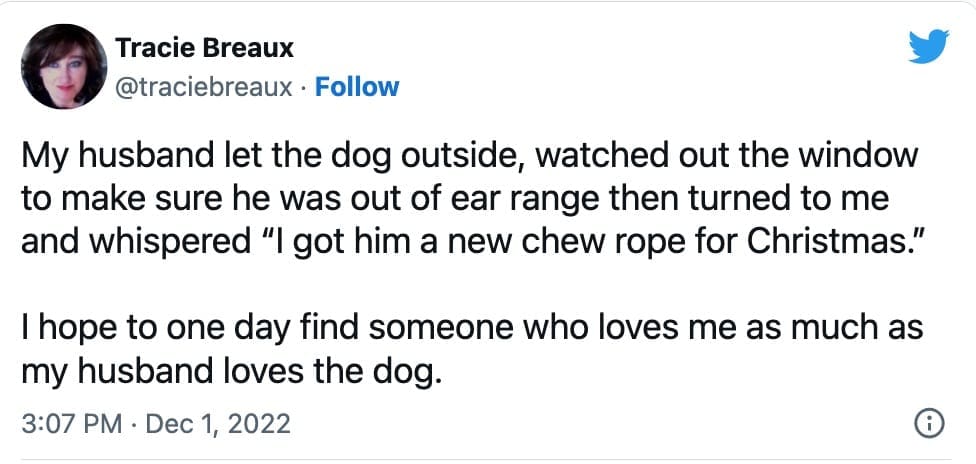
Task: Click the Dec 1, 2022 date
Action: [x=218, y=424]
